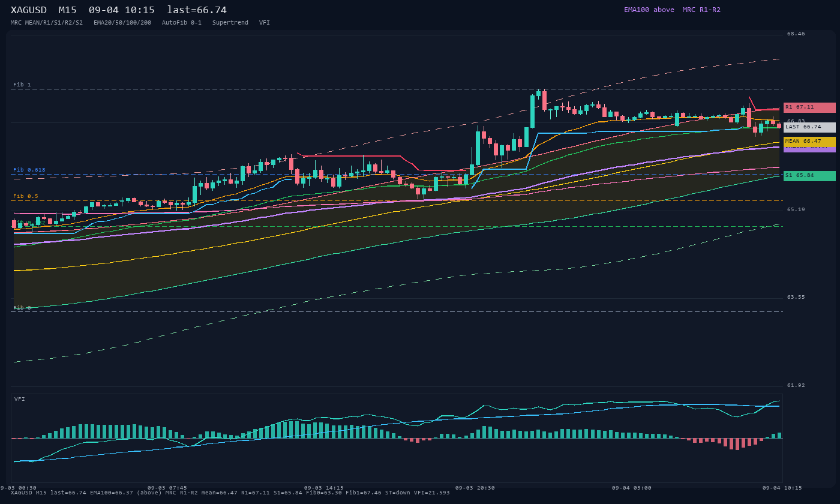Click the 09-04 03:00 time axis label
This screenshot has width=840, height=504.
632,488
